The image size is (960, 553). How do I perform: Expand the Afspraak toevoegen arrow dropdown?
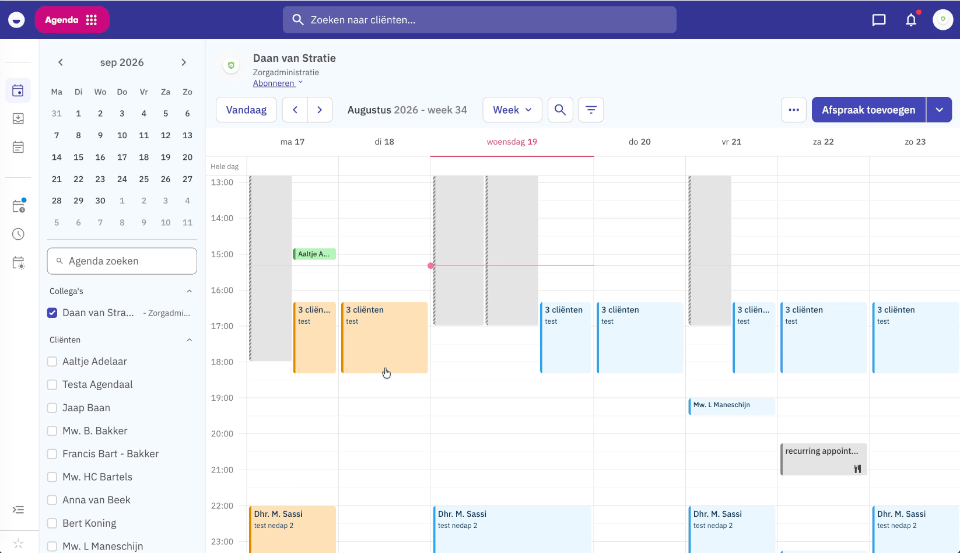(x=939, y=110)
